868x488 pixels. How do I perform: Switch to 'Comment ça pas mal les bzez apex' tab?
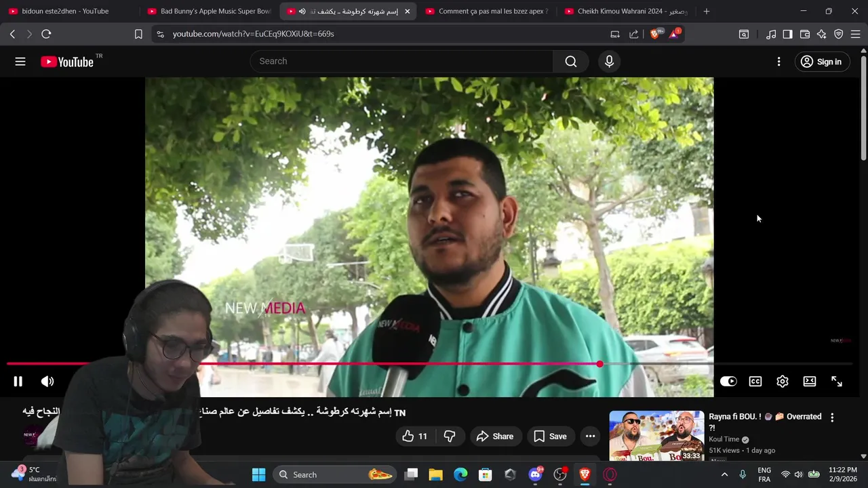pyautogui.click(x=486, y=12)
